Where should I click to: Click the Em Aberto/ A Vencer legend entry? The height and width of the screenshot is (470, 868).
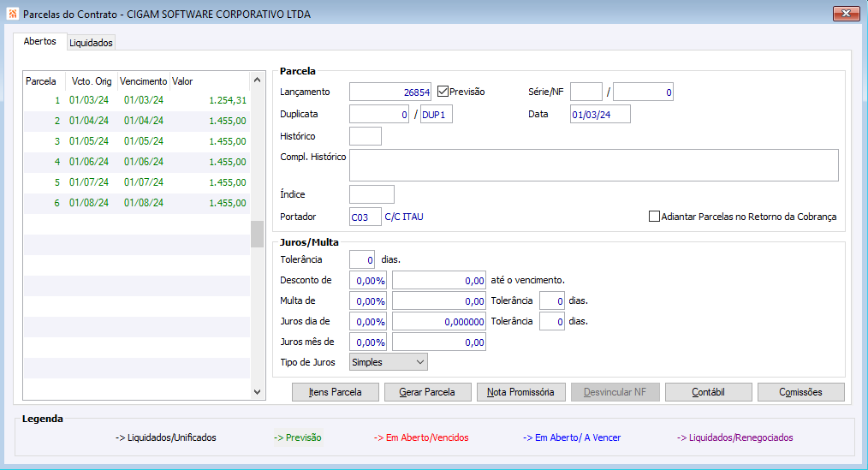[x=572, y=437]
